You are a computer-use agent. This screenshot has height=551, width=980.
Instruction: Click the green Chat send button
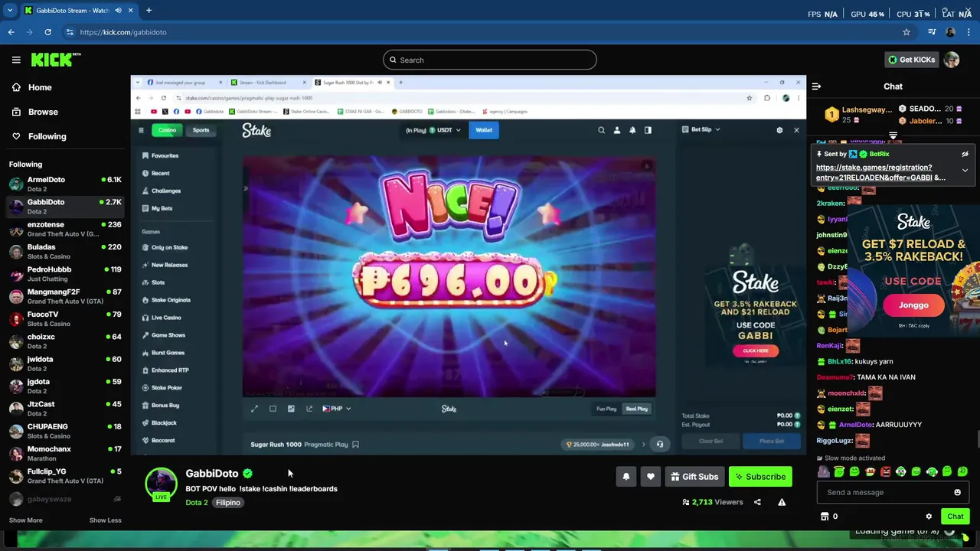tap(955, 517)
